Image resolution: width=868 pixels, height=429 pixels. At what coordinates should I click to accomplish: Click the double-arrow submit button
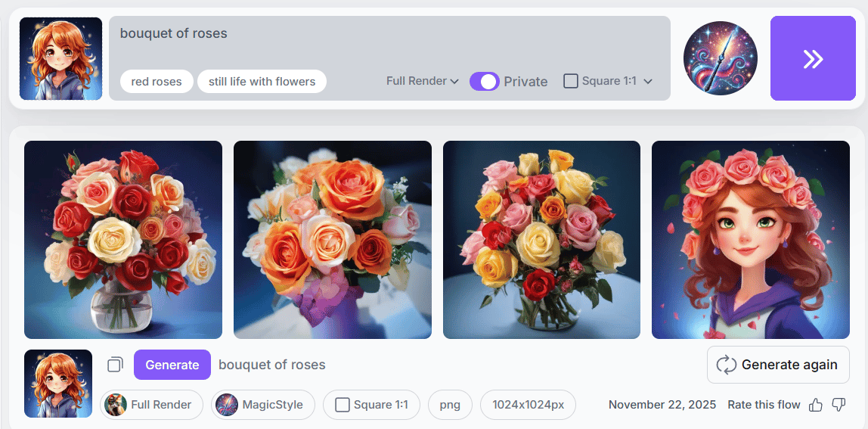(813, 59)
